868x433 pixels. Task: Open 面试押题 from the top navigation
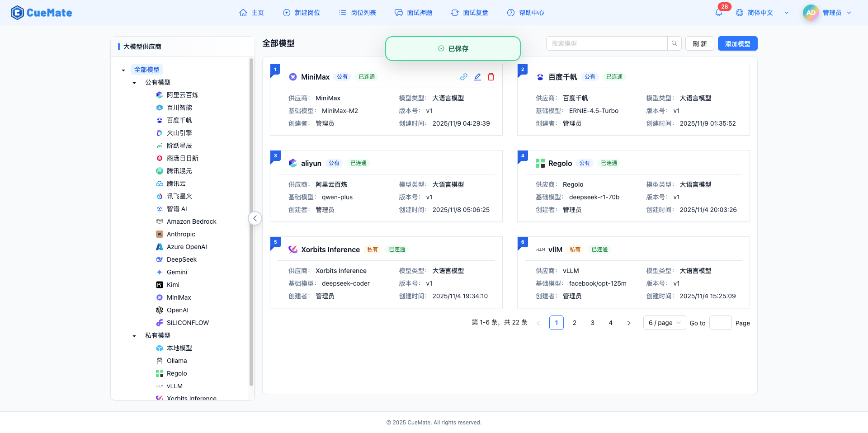tap(413, 13)
